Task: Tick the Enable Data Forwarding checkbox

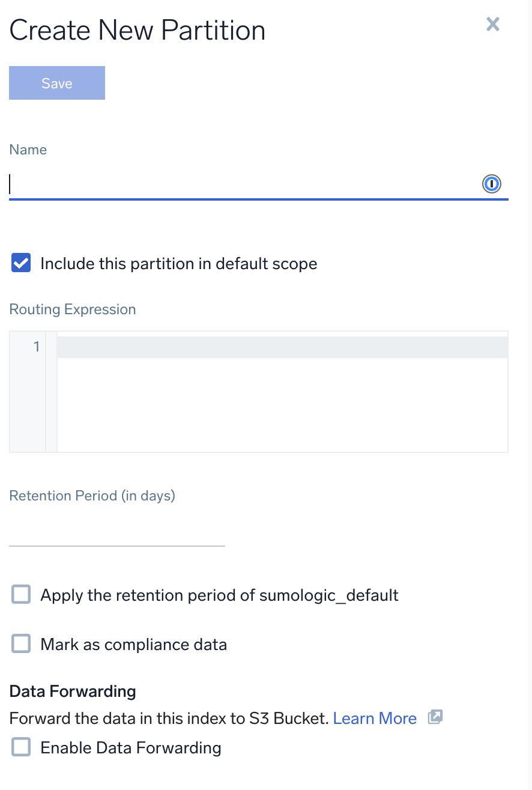Action: [x=22, y=747]
